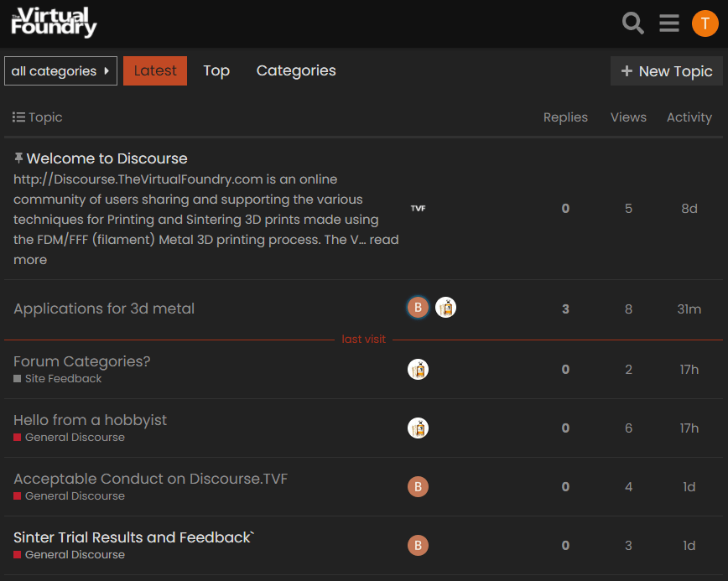Sort topics by Activity column
Viewport: 728px width, 581px height.
689,117
